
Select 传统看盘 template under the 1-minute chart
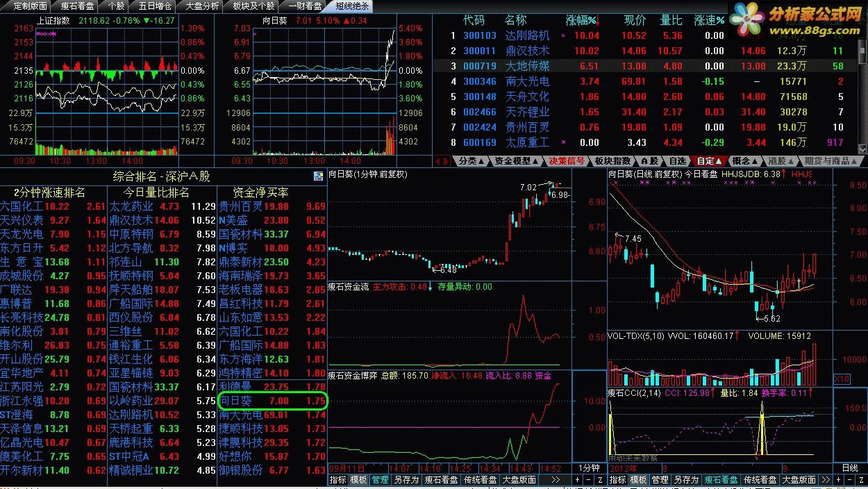[481, 480]
